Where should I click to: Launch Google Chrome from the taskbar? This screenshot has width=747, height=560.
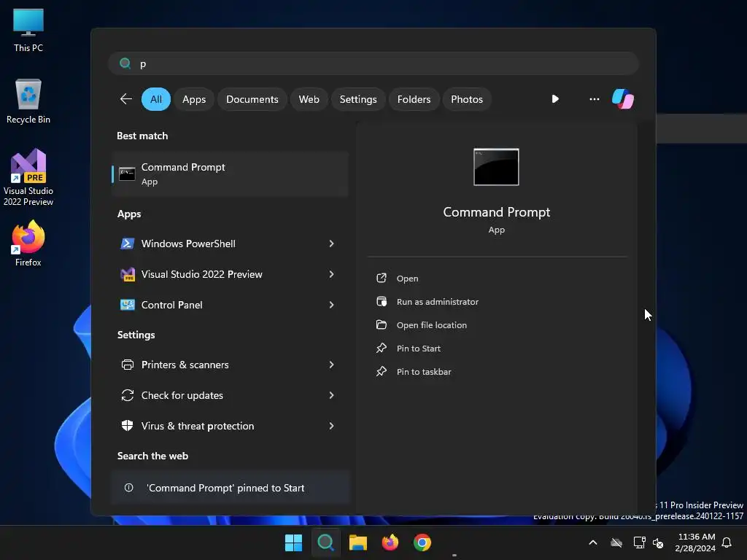(422, 542)
